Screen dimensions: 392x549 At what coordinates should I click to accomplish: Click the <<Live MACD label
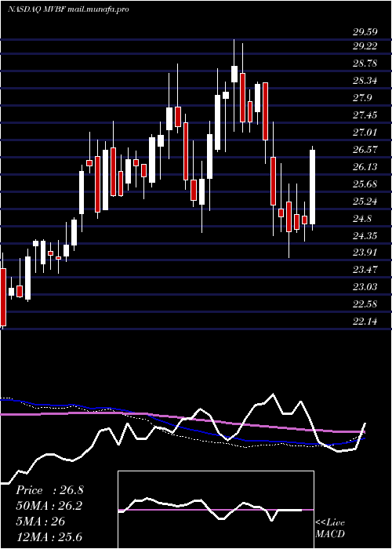point(330,529)
